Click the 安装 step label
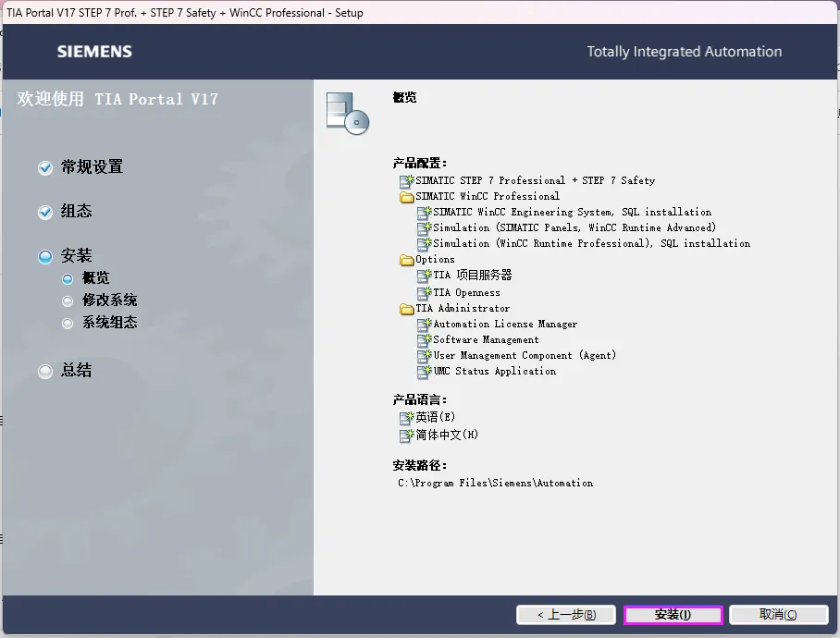The height and width of the screenshot is (638, 840). point(76,255)
